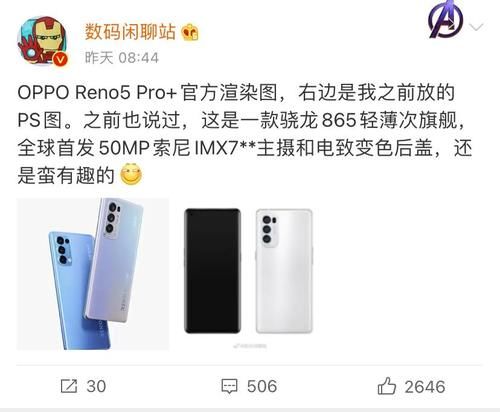
Task: Tap the watermark under the PS image
Action: (250, 346)
